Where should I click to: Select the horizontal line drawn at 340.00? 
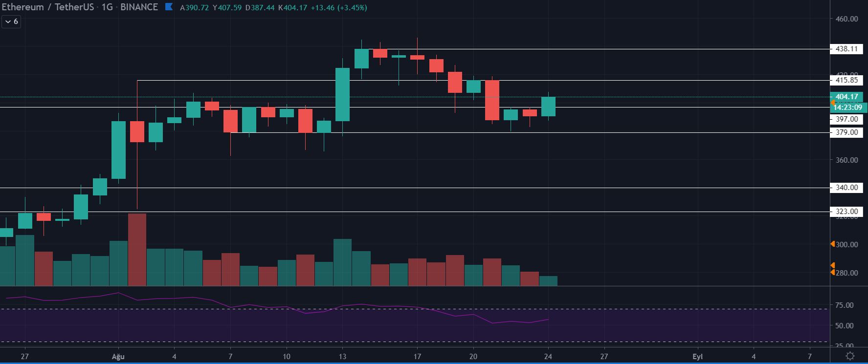coord(415,188)
